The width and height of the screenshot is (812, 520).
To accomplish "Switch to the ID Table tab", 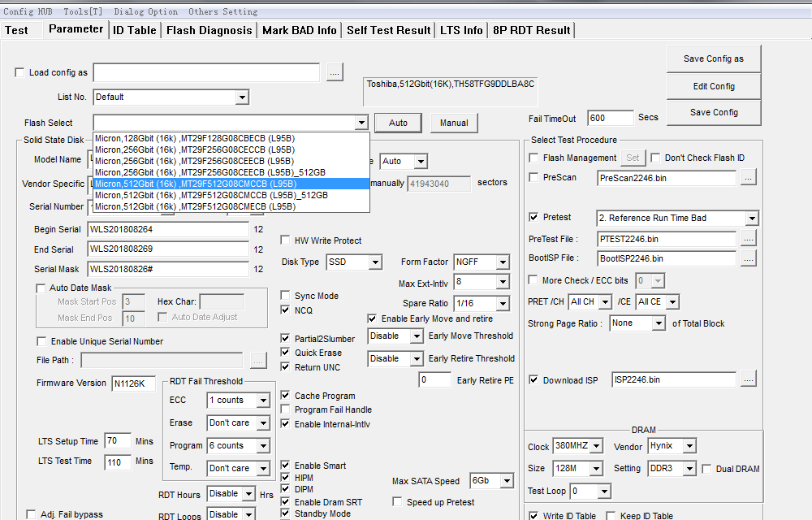I will pyautogui.click(x=135, y=31).
